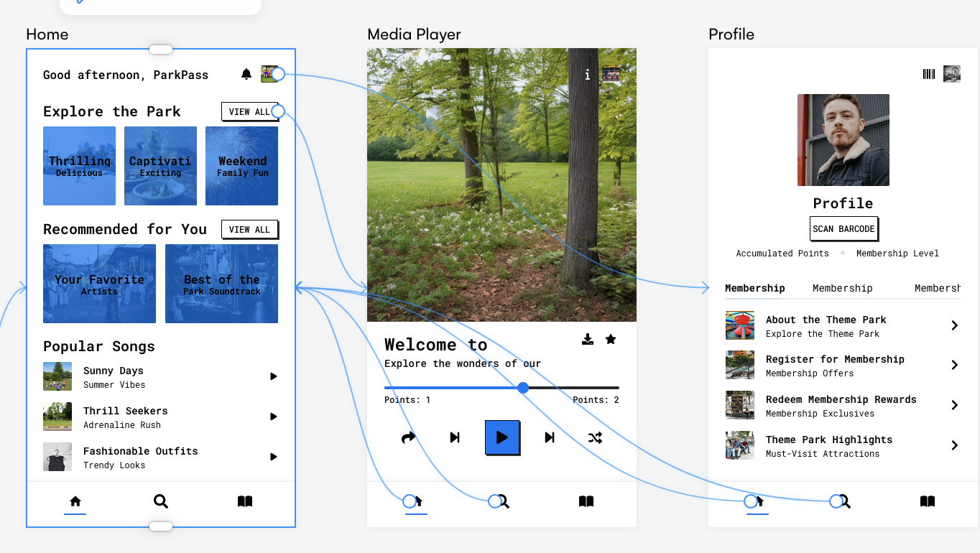Expand the About the Theme Park row chevron
Viewport: 980px width, 553px height.
(955, 325)
